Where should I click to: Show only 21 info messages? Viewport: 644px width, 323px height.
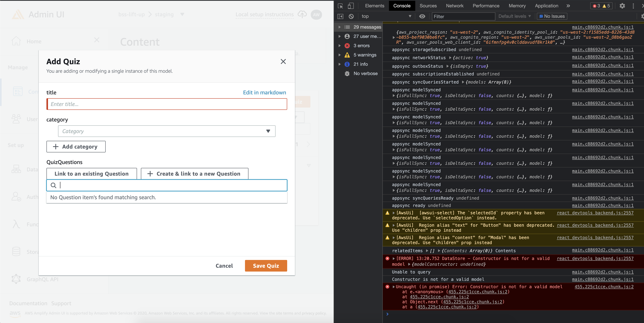[361, 64]
